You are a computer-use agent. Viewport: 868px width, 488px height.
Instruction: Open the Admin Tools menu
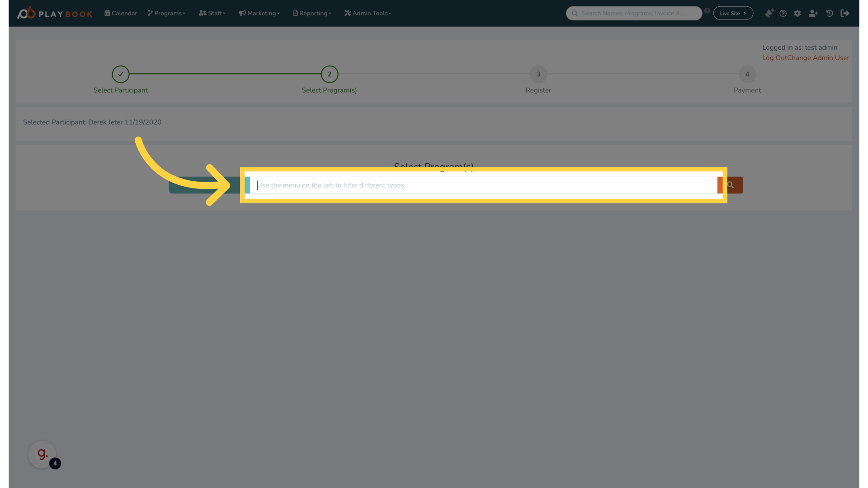pos(367,13)
